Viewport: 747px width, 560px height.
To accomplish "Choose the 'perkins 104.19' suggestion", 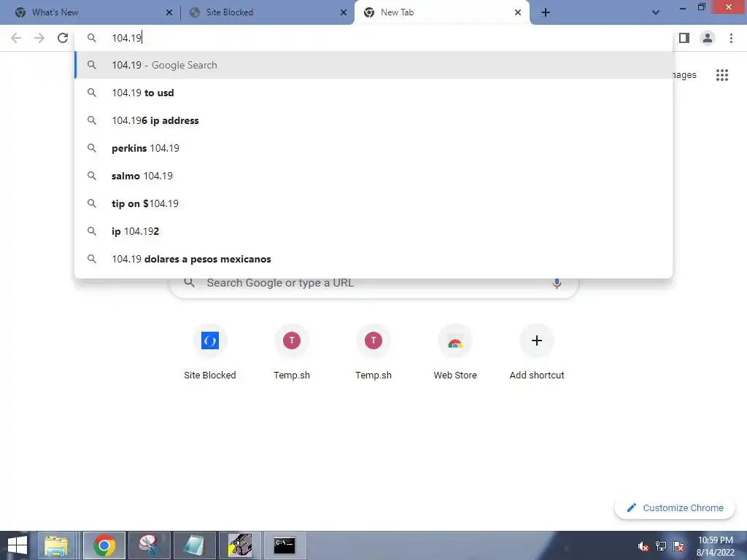I will tap(374, 148).
